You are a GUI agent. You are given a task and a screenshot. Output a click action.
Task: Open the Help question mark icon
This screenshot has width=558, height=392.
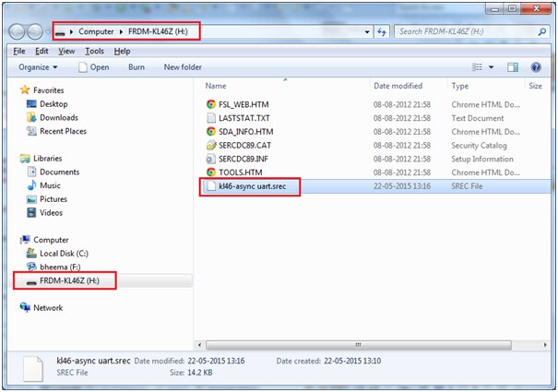(x=536, y=67)
